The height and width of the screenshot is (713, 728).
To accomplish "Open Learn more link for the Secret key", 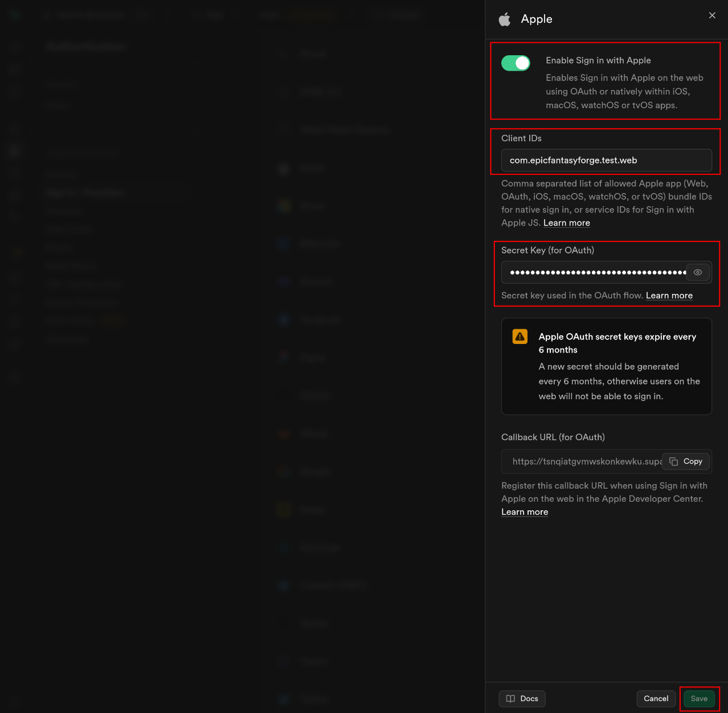I will pos(669,296).
